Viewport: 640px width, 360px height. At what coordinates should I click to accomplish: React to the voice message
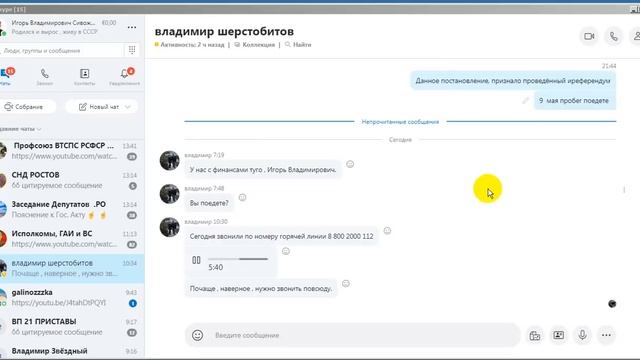(x=286, y=251)
